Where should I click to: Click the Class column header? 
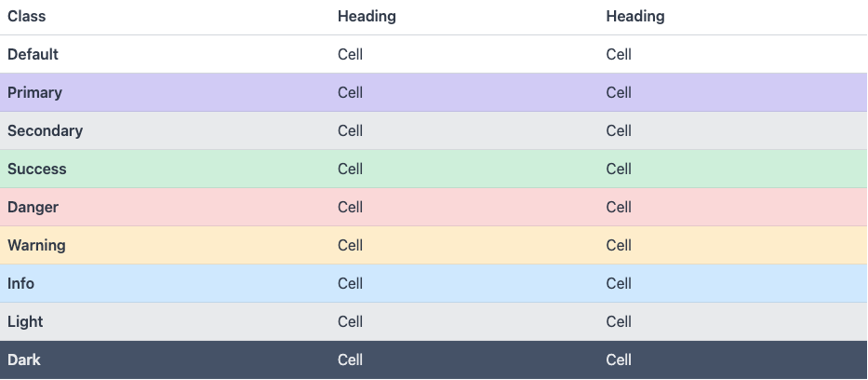(x=27, y=17)
